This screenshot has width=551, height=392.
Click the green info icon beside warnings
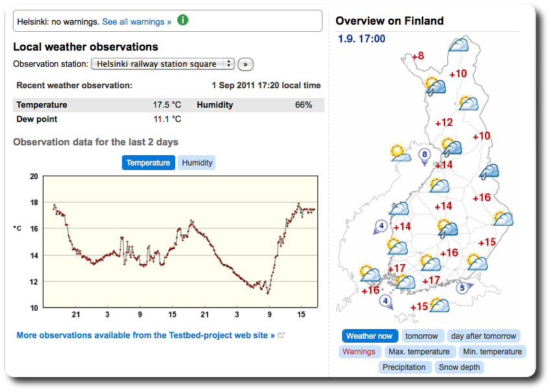coord(183,21)
